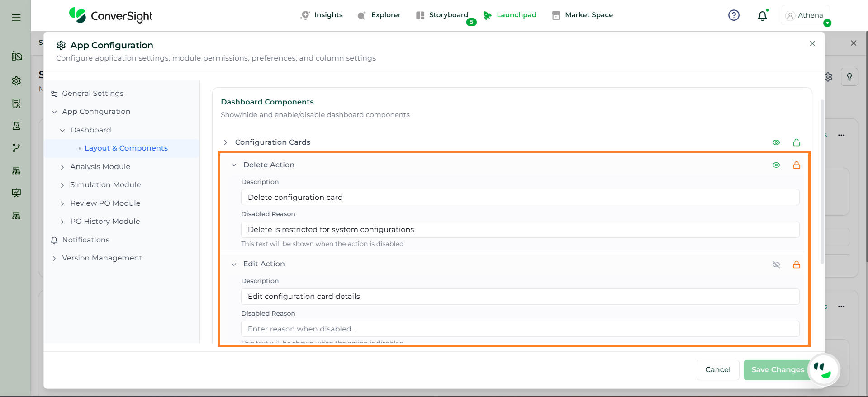Open the notifications bell icon
The width and height of the screenshot is (868, 397).
click(762, 16)
